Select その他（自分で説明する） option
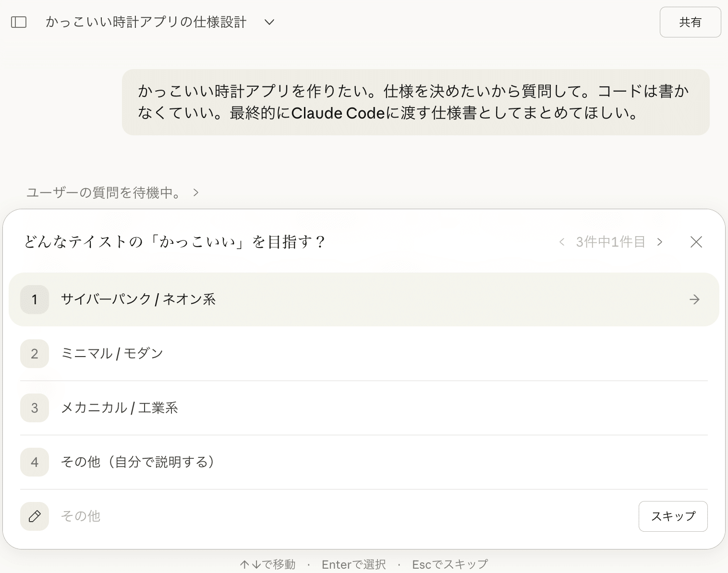728x573 pixels. [x=137, y=462]
